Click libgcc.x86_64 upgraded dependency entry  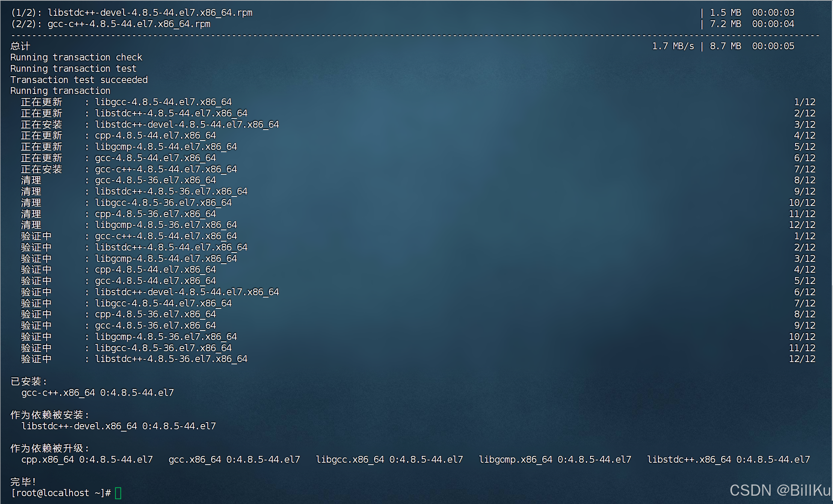pyautogui.click(x=389, y=459)
